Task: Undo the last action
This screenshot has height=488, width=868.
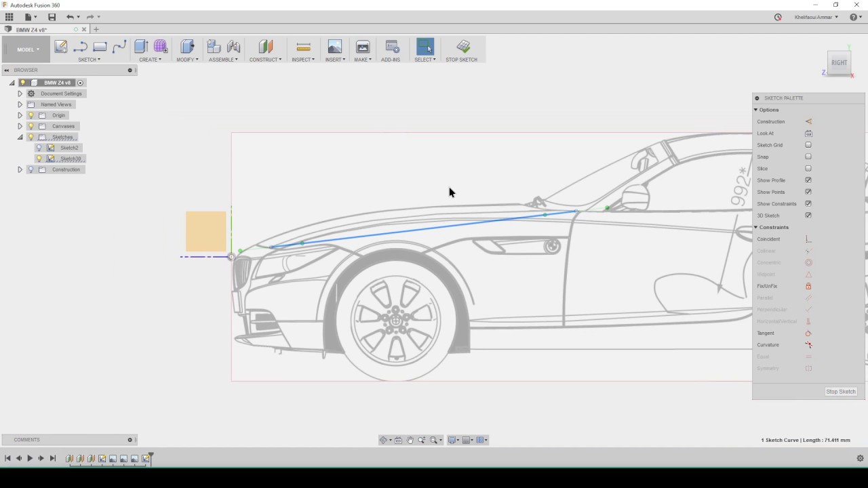Action: pos(70,17)
